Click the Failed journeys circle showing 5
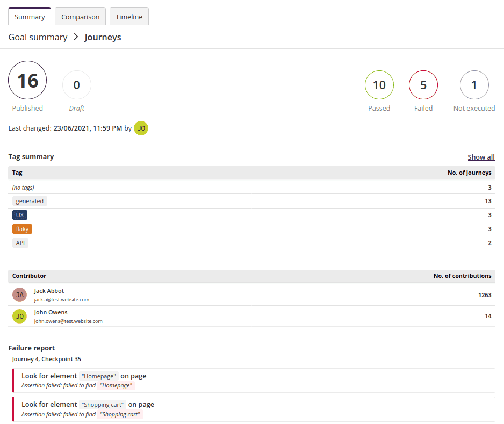The height and width of the screenshot is (424, 504). click(x=423, y=85)
